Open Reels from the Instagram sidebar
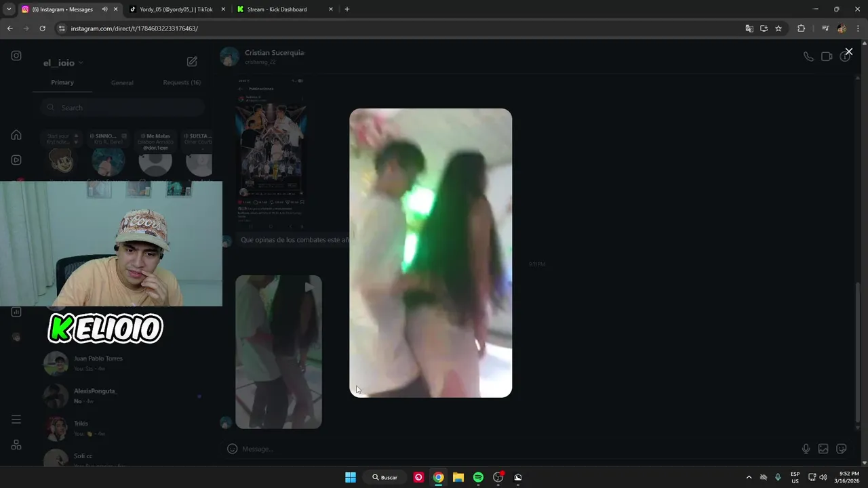This screenshot has height=488, width=868. 16,160
